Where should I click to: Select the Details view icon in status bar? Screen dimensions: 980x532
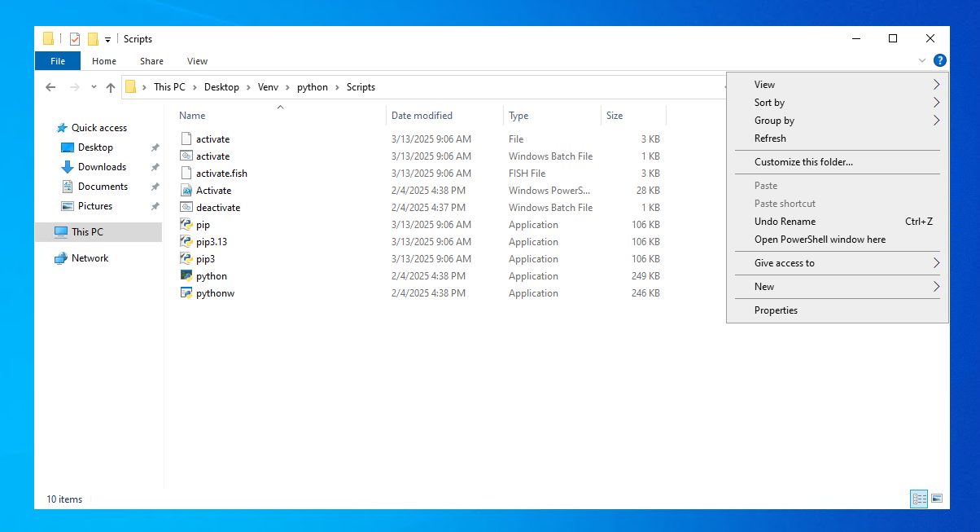(919, 499)
